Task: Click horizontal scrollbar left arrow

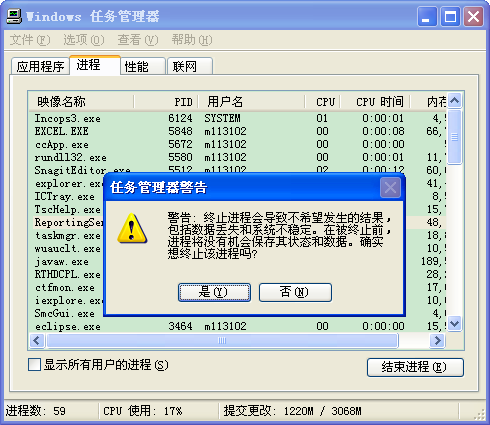Action: [x=37, y=341]
